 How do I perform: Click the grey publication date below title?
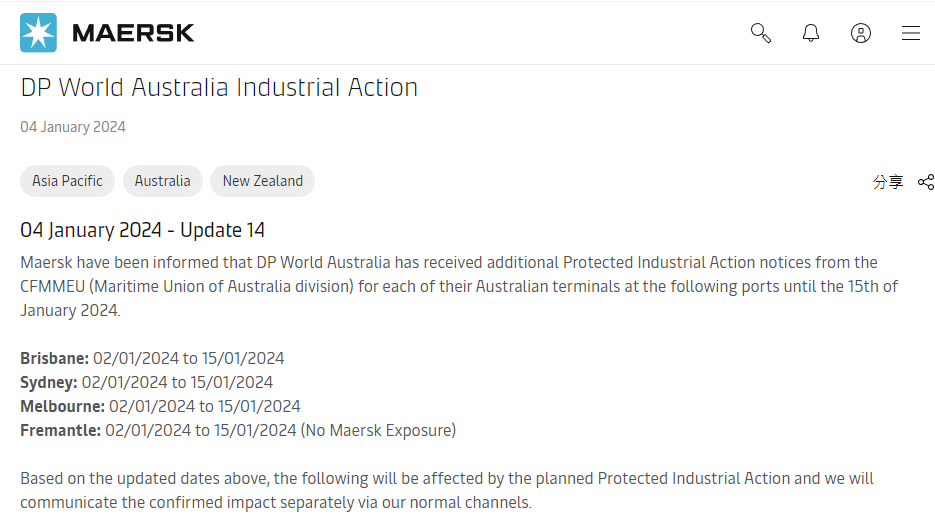pyautogui.click(x=73, y=127)
